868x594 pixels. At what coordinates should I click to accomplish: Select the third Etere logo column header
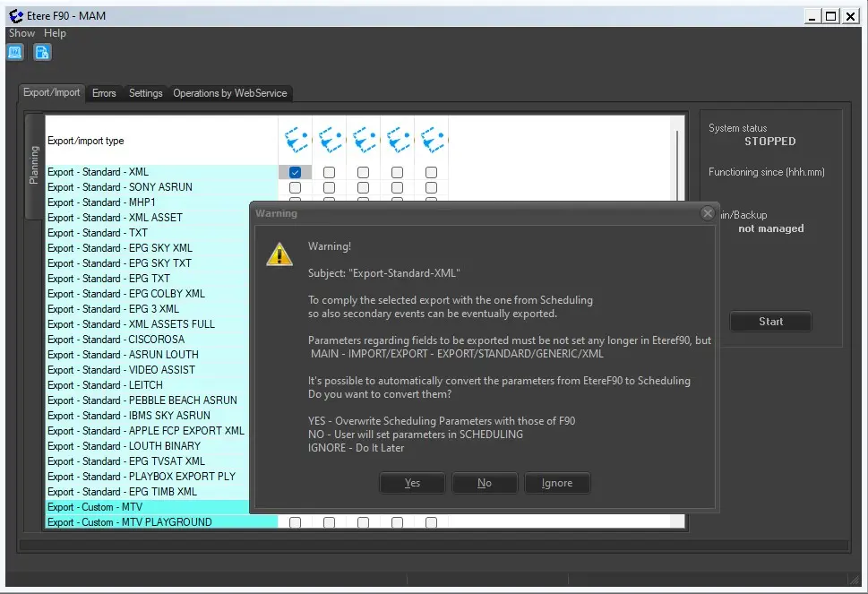click(x=363, y=140)
